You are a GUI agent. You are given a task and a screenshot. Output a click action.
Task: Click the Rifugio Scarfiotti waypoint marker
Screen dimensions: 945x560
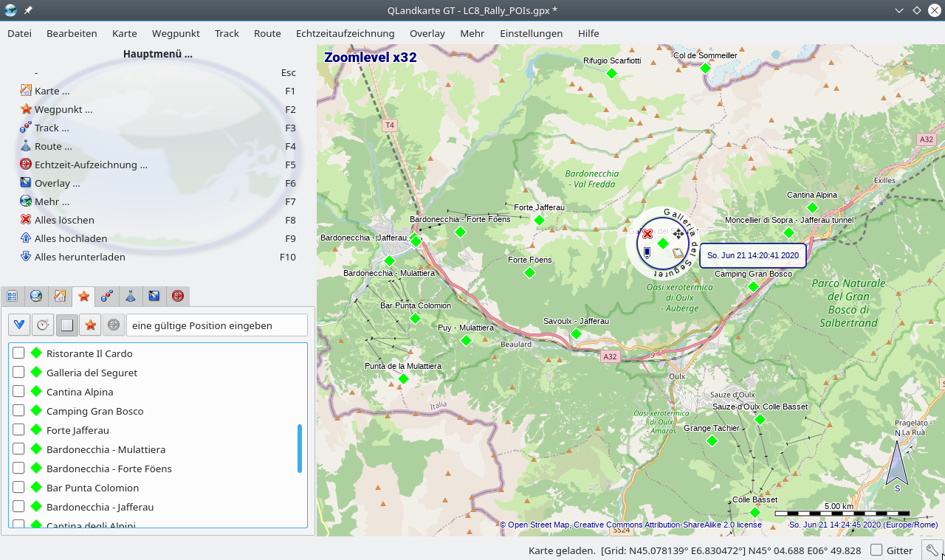click(x=611, y=73)
